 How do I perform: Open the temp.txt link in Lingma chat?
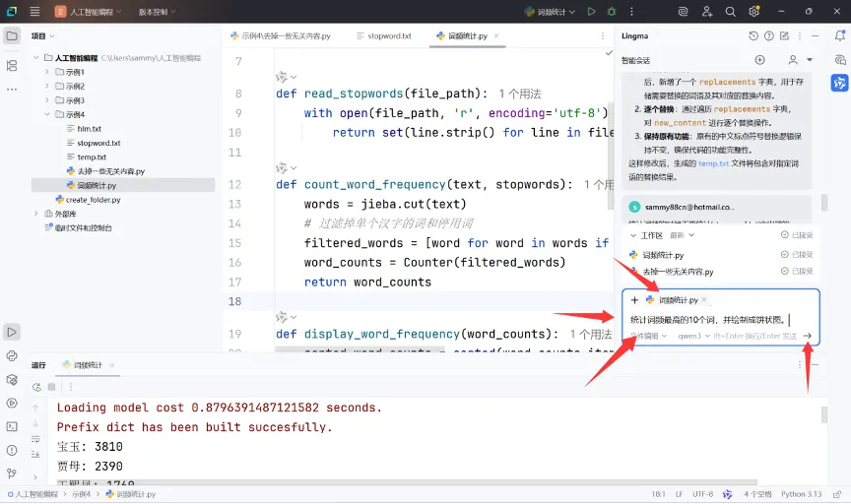[x=713, y=163]
